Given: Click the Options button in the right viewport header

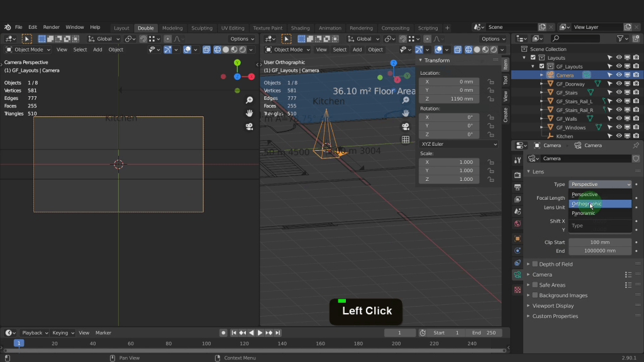Looking at the screenshot, I should pyautogui.click(x=491, y=39).
